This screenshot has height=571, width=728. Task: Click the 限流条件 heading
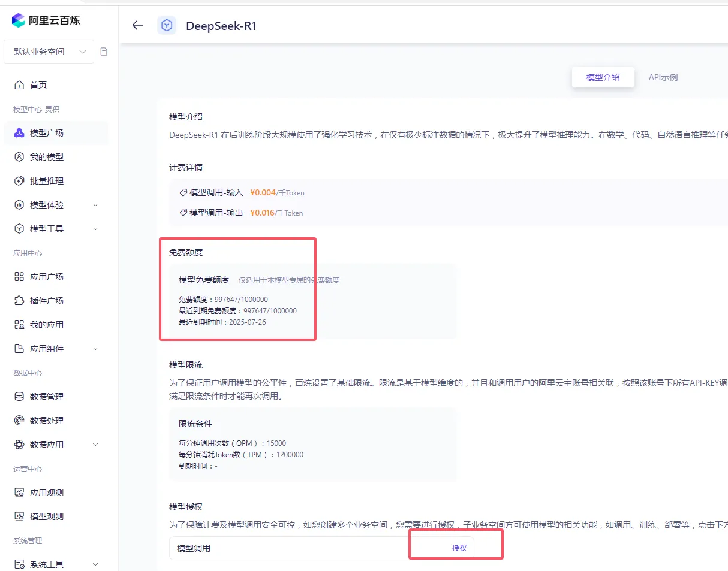point(195,424)
